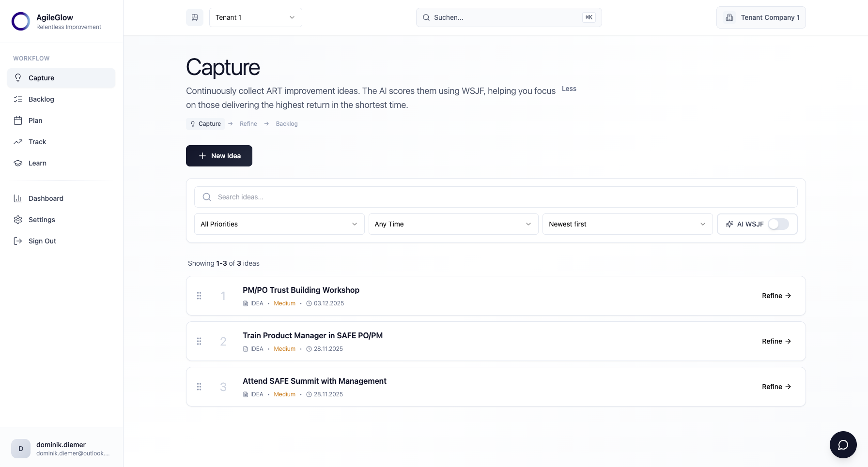
Task: Open the Learn graduation cap icon
Action: click(x=18, y=163)
